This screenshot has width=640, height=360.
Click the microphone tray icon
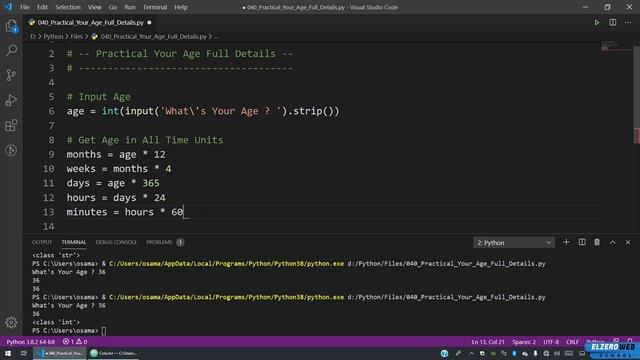click(x=536, y=353)
